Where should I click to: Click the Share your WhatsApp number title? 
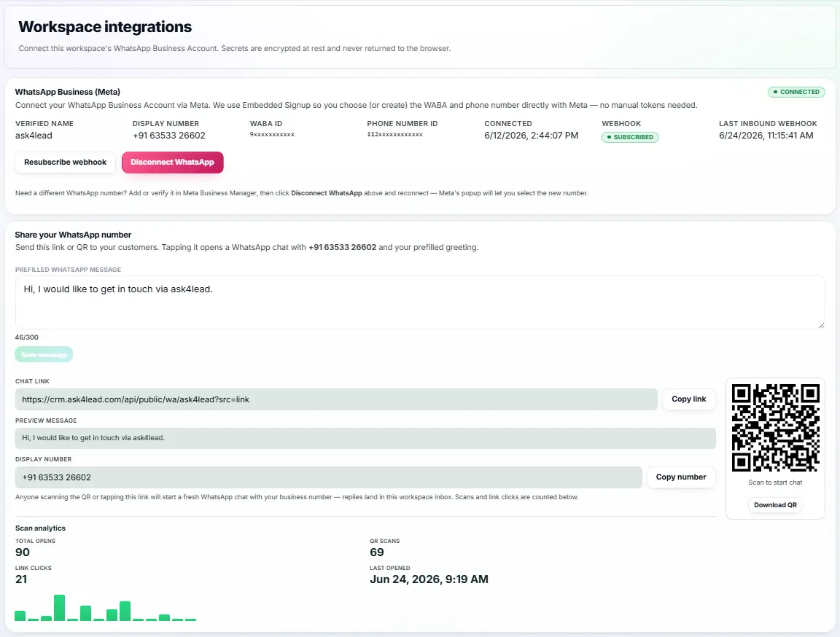click(x=73, y=235)
